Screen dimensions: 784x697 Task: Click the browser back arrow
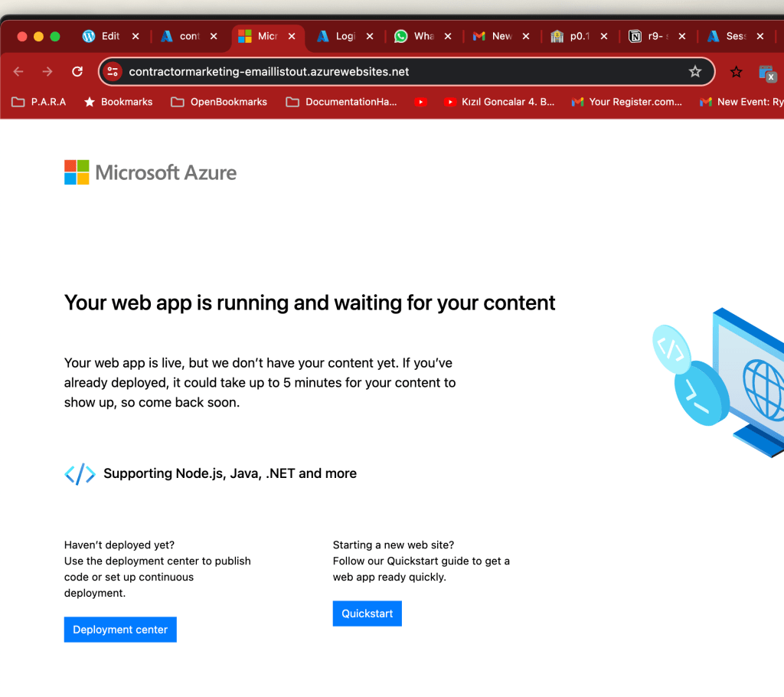coord(18,71)
